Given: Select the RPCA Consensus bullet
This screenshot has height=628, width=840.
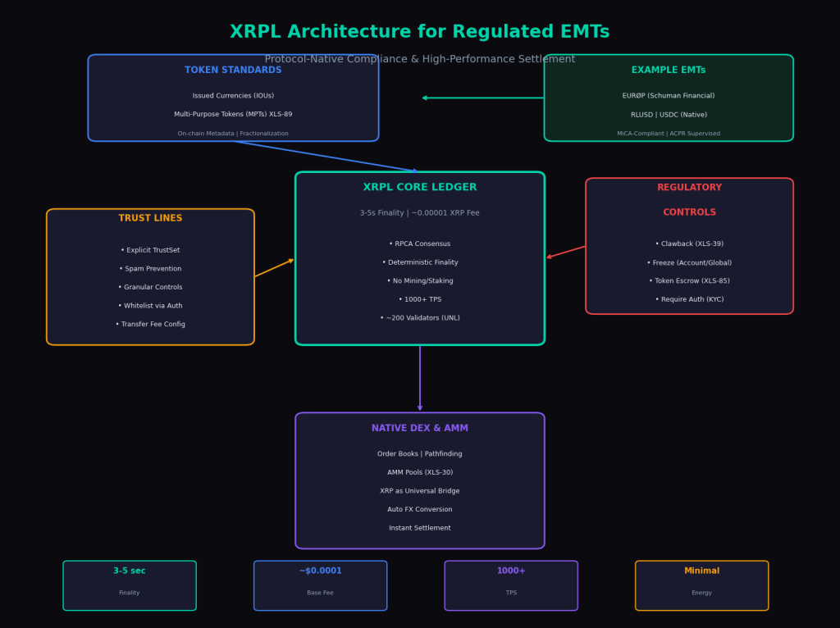Looking at the screenshot, I should point(419,244).
